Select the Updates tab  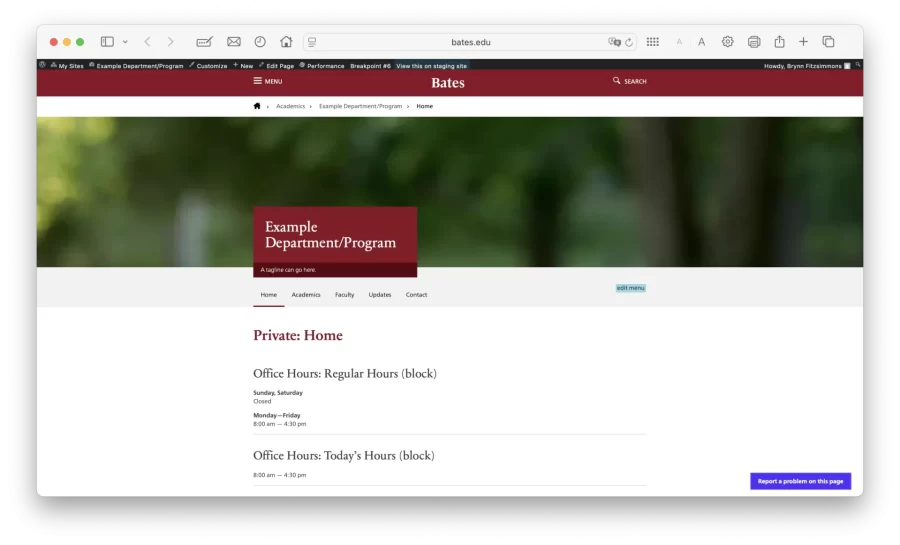click(380, 295)
